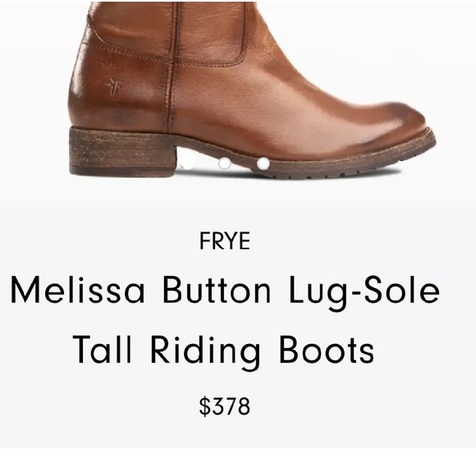Click the word "Lug-Sole" in the title
The image size is (476, 476).
[x=364, y=292]
